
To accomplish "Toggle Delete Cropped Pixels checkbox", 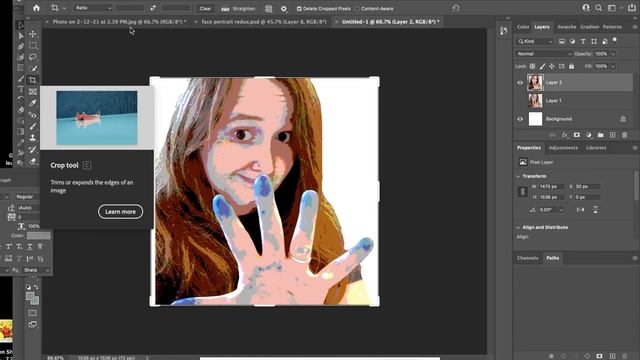I will coord(299,9).
